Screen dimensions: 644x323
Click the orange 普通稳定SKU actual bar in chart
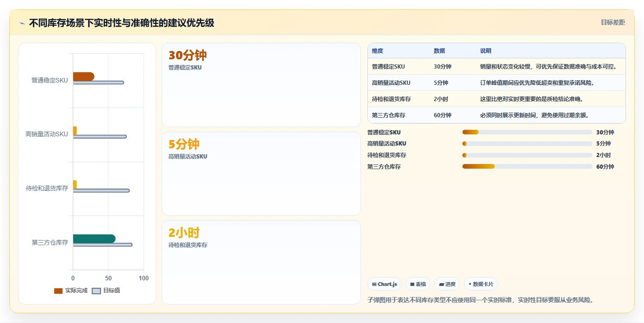point(83,76)
